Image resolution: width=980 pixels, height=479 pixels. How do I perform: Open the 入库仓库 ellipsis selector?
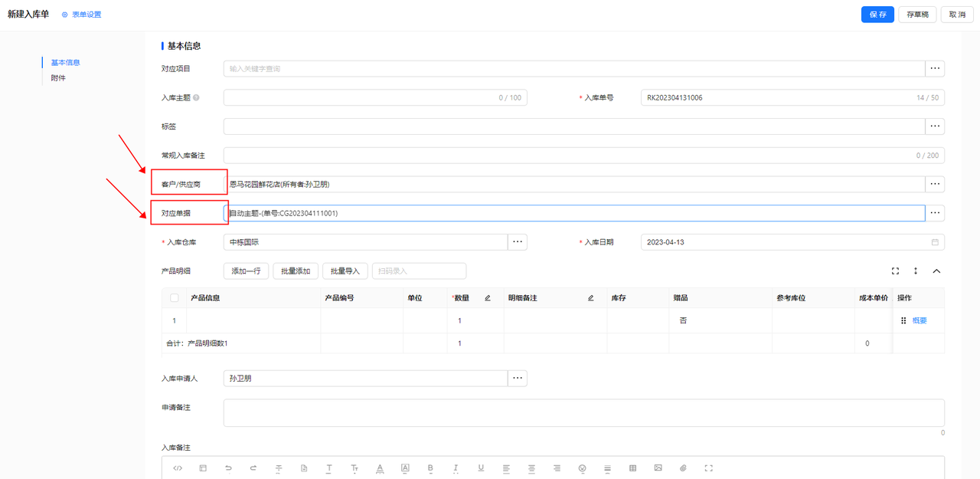(x=518, y=242)
